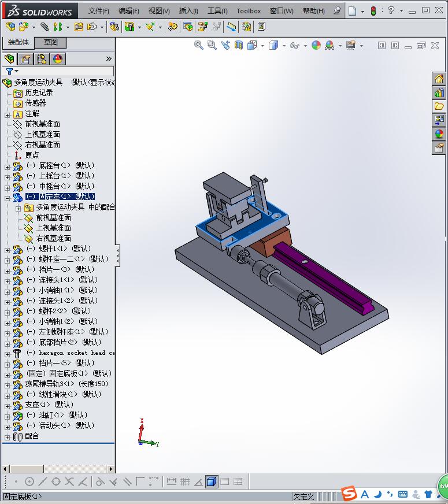
Task: Click the View Settings icon in heads-up toolbar
Action: (x=351, y=45)
